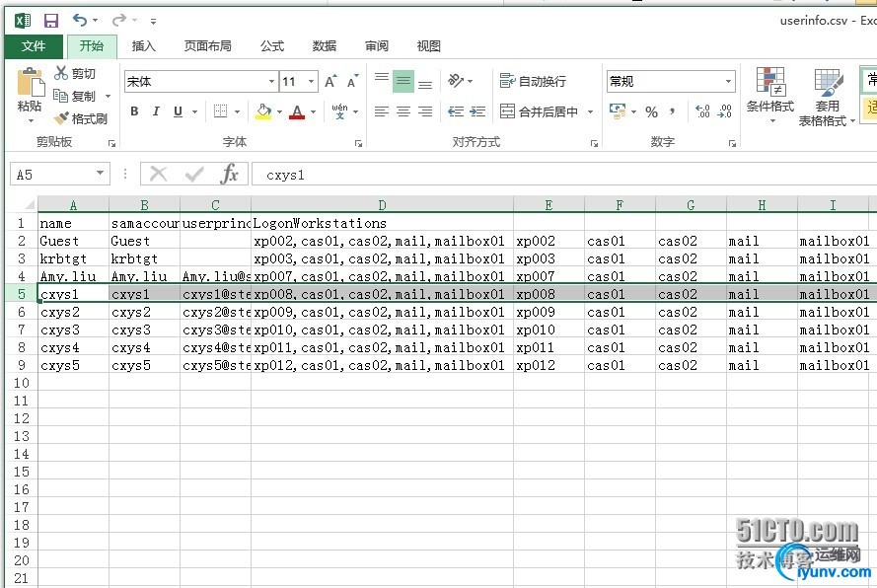
Task: Center text horizontally
Action: [x=403, y=111]
